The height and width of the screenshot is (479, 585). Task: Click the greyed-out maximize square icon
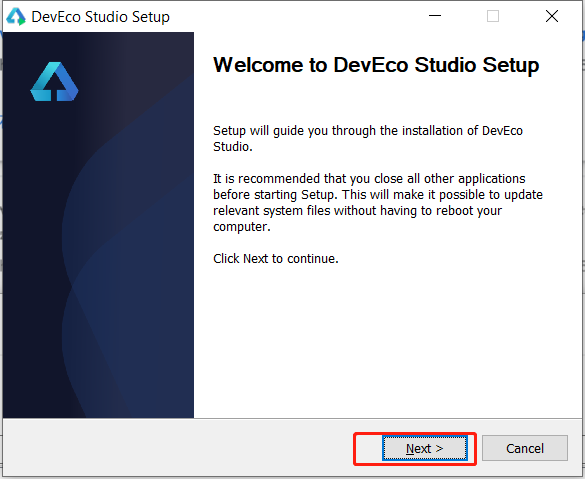coord(493,16)
